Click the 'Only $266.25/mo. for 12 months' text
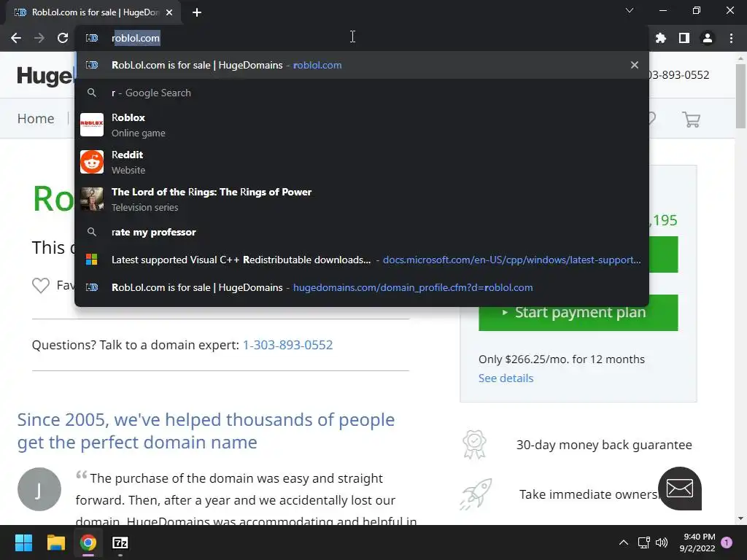Image resolution: width=747 pixels, height=560 pixels. [x=561, y=359]
